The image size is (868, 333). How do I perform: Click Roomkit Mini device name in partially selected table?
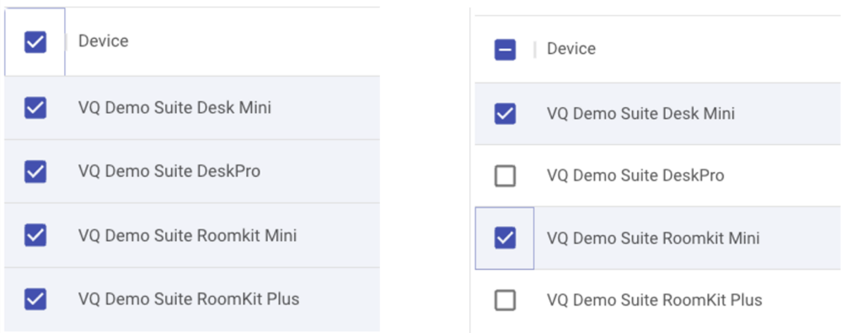pyautogui.click(x=653, y=239)
